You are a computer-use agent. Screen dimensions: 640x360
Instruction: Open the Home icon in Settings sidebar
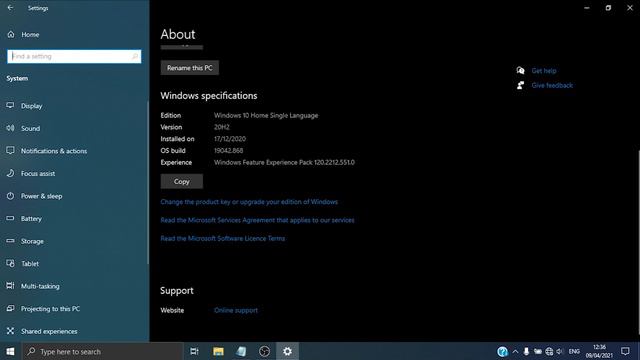(x=11, y=35)
